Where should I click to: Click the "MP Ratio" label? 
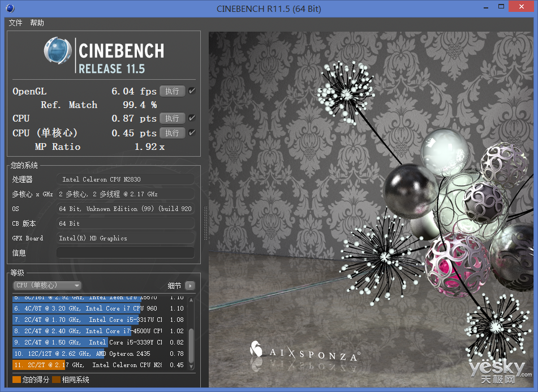[x=58, y=147]
